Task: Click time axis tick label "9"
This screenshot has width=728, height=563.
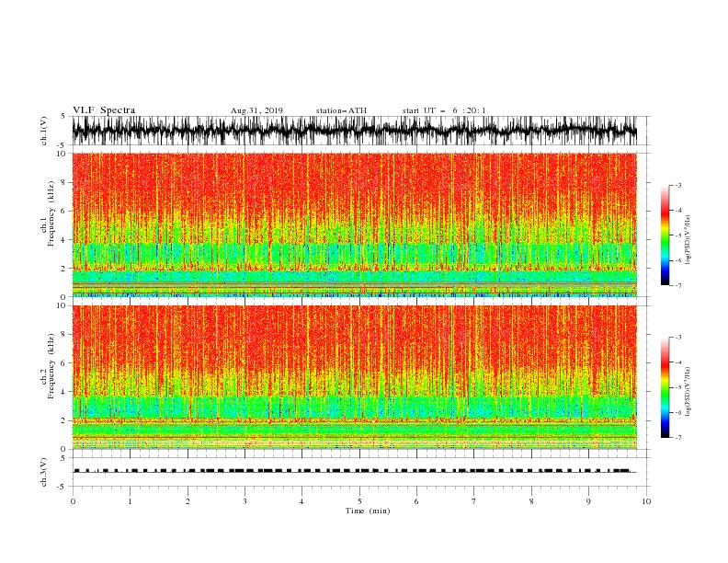Action: [x=588, y=501]
